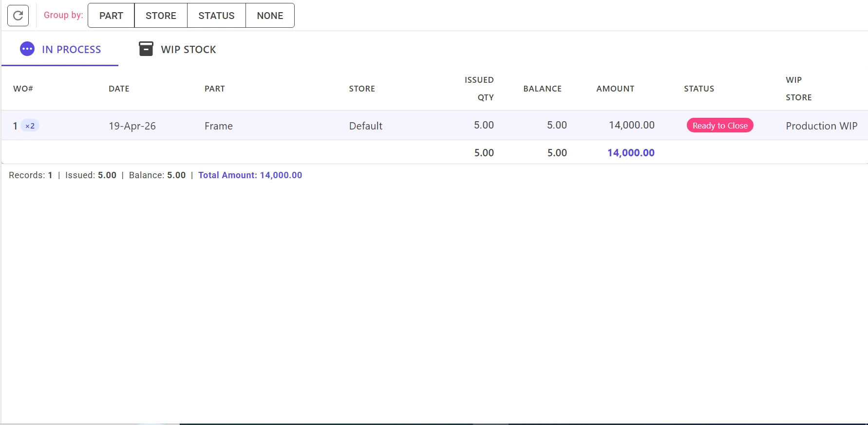
Task: Click the AMOUNT column header
Action: point(615,89)
